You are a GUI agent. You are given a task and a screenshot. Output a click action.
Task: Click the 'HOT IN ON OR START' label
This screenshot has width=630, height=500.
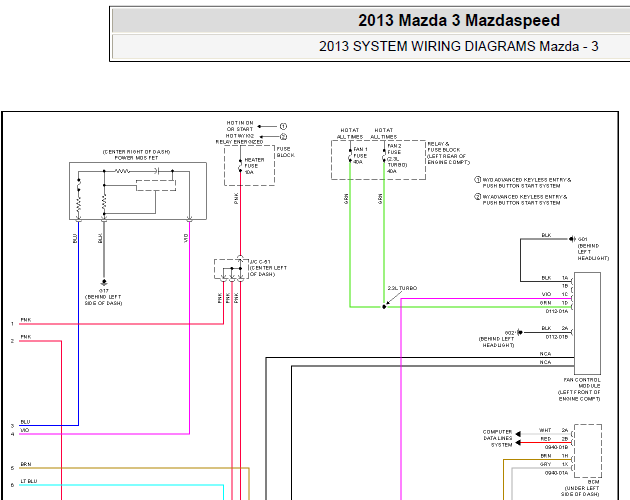click(240, 126)
